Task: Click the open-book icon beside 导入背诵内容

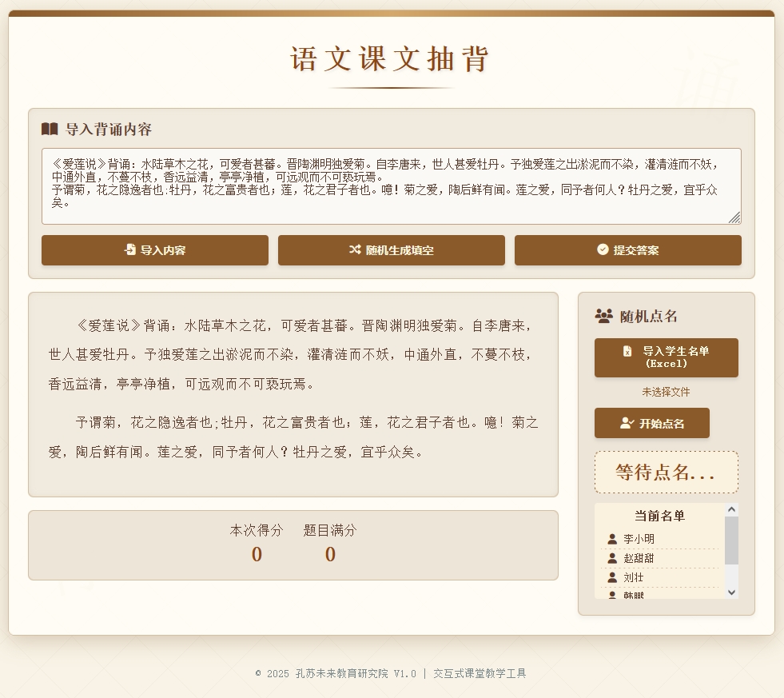Action: (x=50, y=129)
